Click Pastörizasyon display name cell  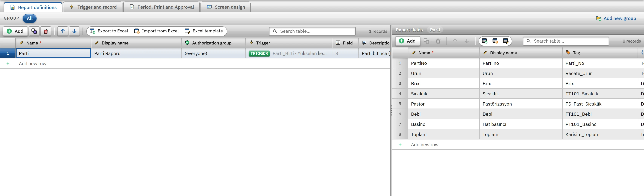521,104
